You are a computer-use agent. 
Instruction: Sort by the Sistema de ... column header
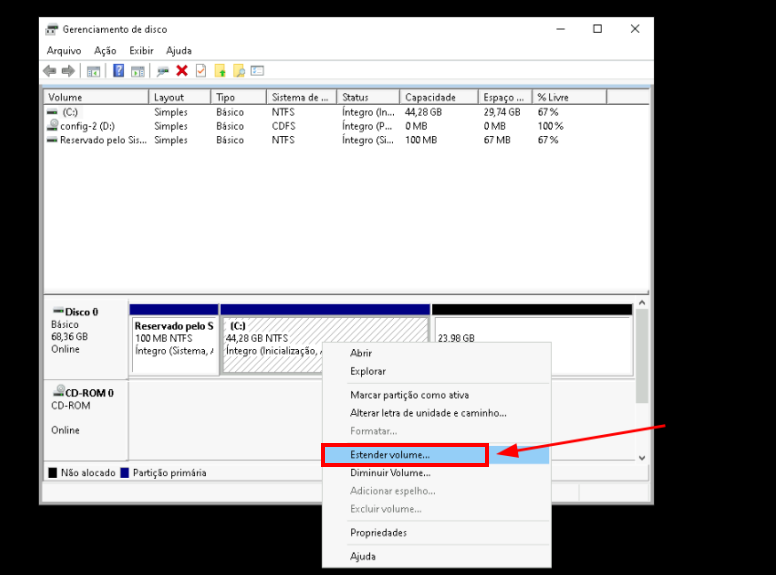(301, 97)
